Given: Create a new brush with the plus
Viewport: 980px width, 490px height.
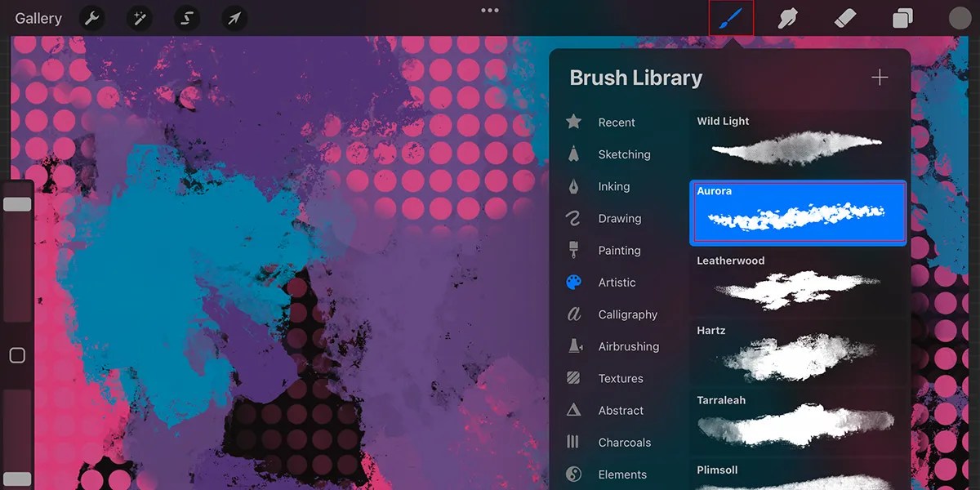Looking at the screenshot, I should point(880,77).
